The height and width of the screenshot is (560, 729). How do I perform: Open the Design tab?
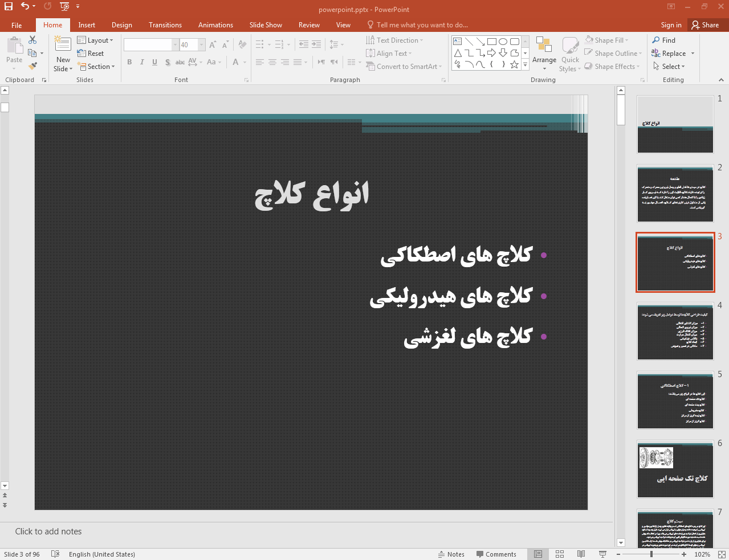pos(121,25)
